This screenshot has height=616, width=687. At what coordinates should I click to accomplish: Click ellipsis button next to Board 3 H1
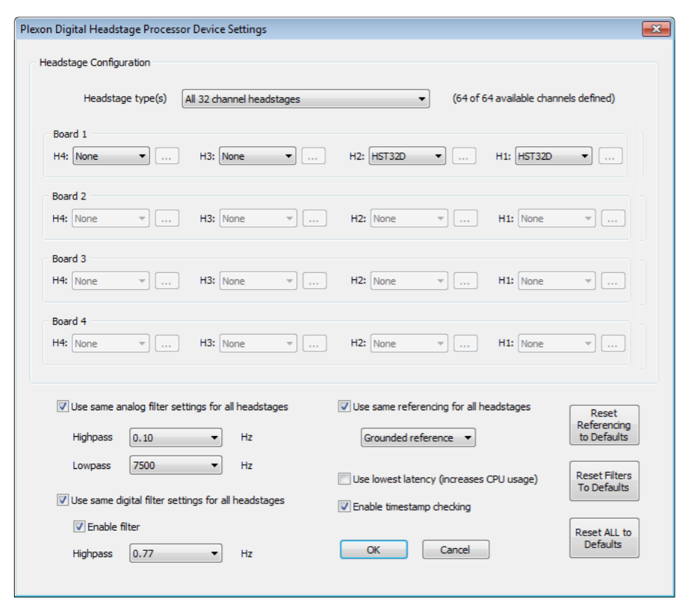613,281
